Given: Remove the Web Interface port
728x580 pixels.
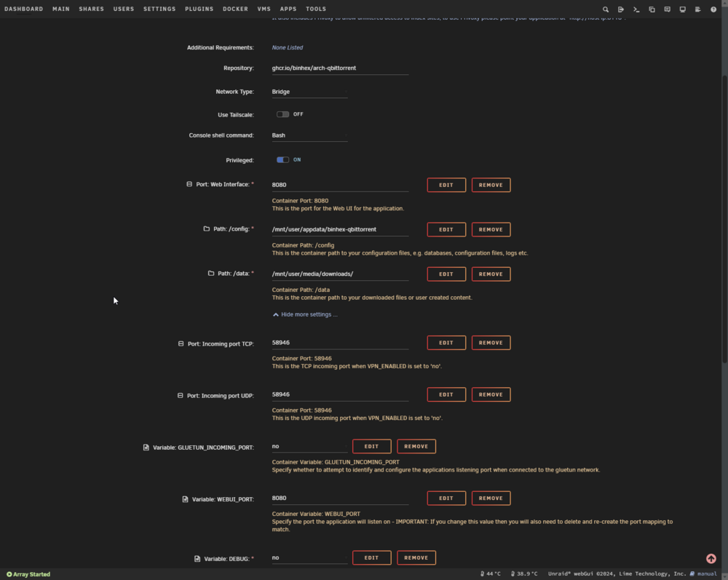Looking at the screenshot, I should (491, 185).
